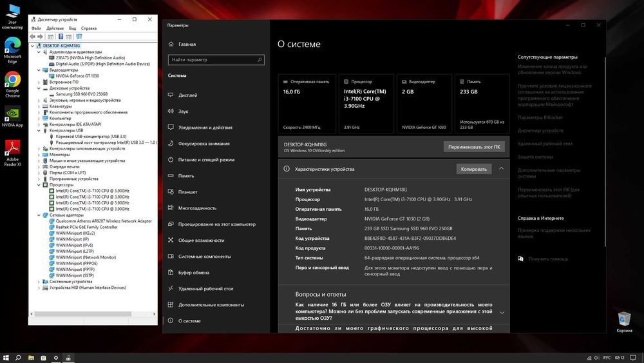Click Копировать device specs button
The width and height of the screenshot is (644, 363).
[x=473, y=169]
